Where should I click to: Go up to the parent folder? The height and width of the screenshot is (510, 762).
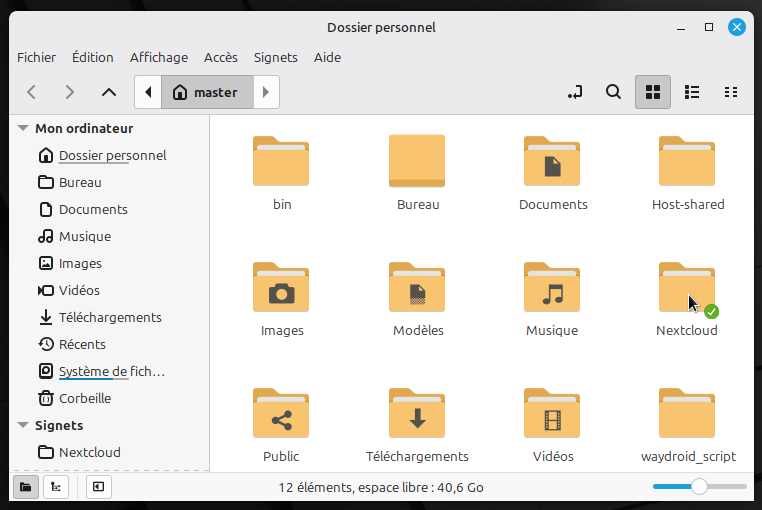click(109, 92)
